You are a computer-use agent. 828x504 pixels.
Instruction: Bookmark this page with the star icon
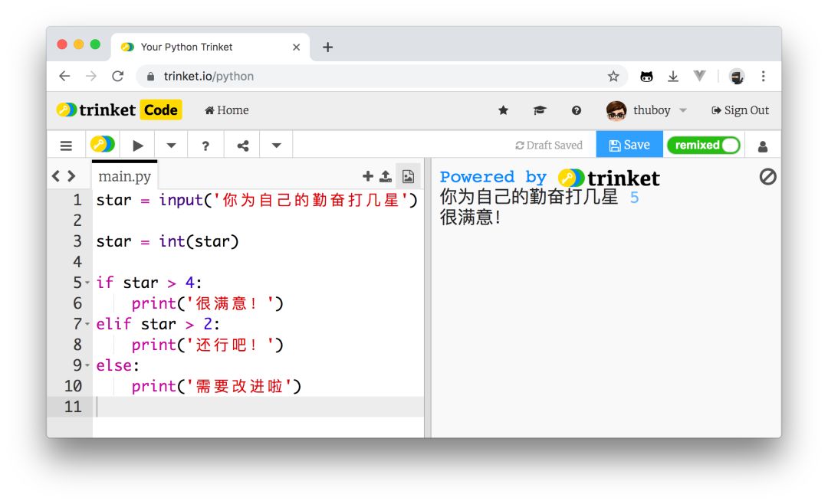click(613, 76)
